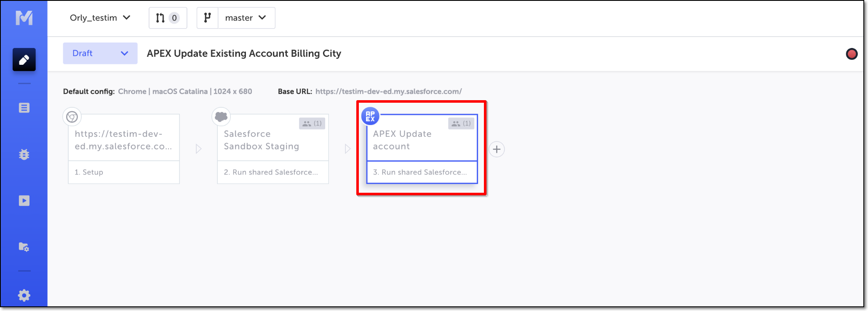Click the bug icon in sidebar
Image resolution: width=868 pixels, height=311 pixels.
coord(24,154)
